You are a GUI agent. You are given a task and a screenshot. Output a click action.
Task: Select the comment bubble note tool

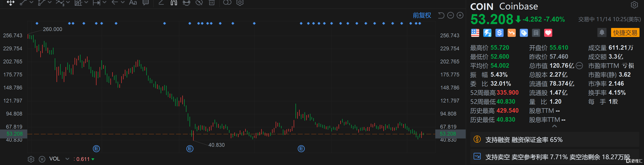[145, 2]
